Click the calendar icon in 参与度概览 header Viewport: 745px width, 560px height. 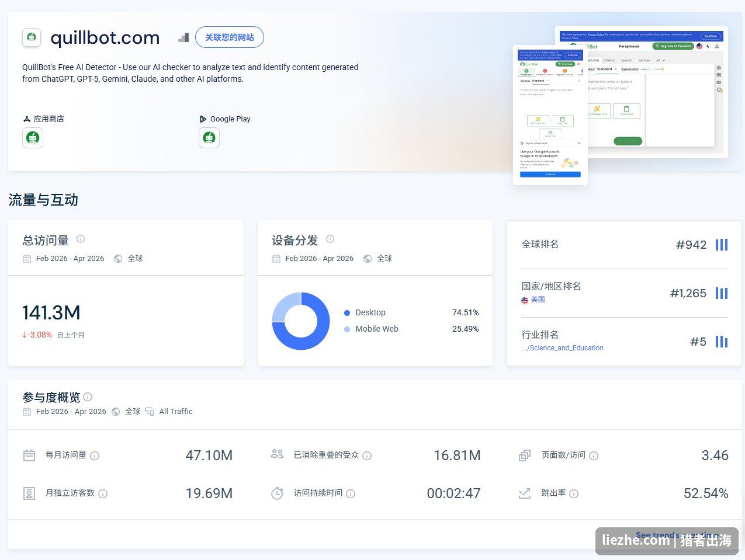[27, 412]
